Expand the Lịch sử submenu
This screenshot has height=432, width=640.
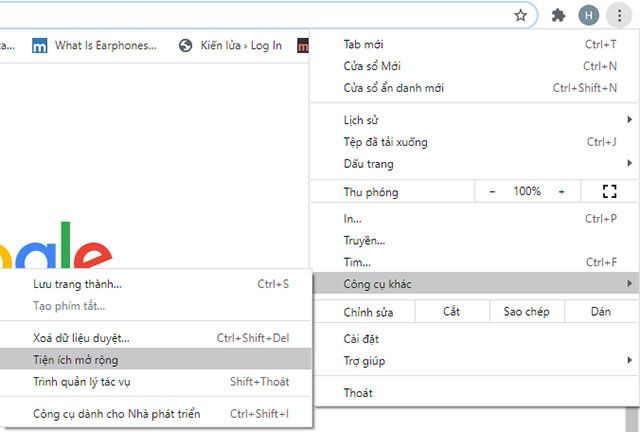pyautogui.click(x=474, y=120)
